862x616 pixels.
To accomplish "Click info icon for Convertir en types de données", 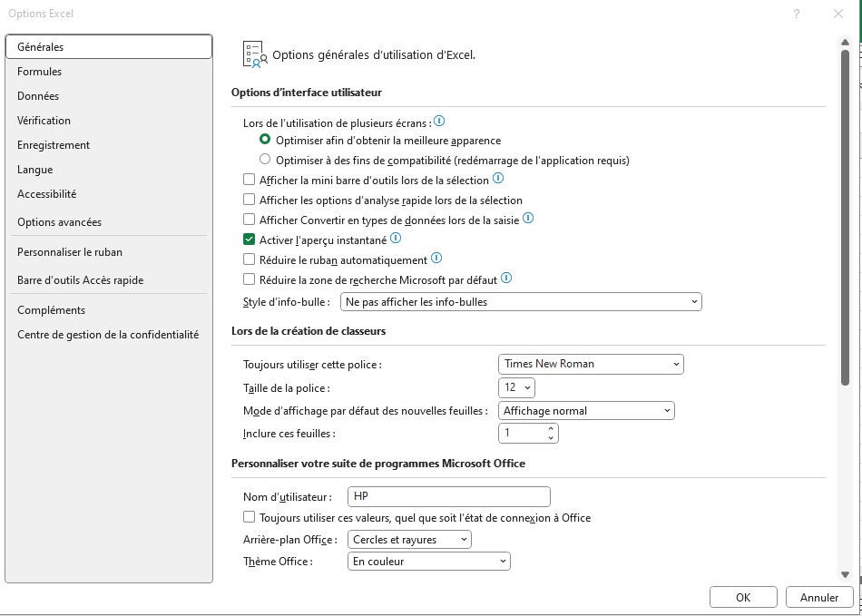I will point(528,219).
